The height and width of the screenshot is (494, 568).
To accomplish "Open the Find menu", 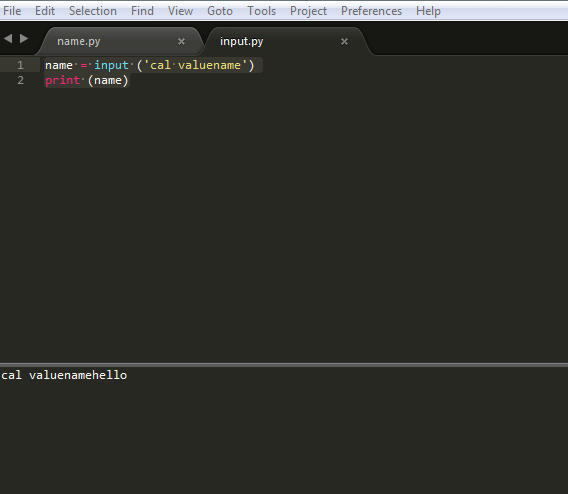I will click(x=142, y=11).
